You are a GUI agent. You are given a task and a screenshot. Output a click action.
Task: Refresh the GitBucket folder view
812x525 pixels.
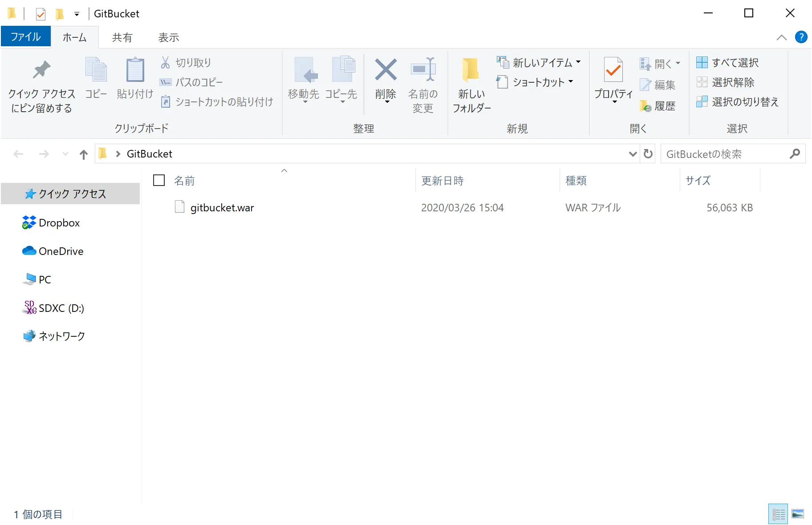[648, 154]
